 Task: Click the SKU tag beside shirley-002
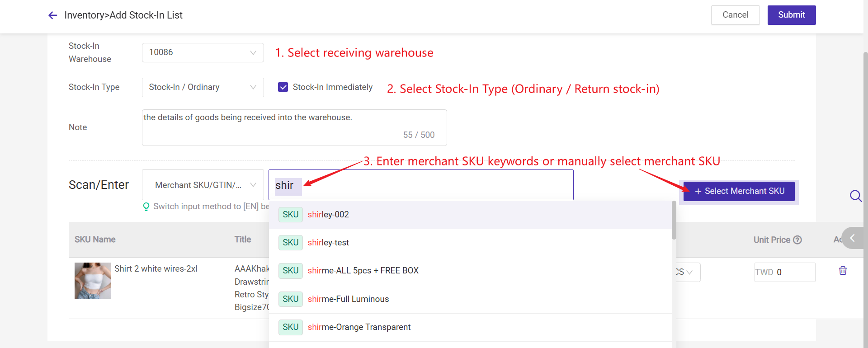290,215
